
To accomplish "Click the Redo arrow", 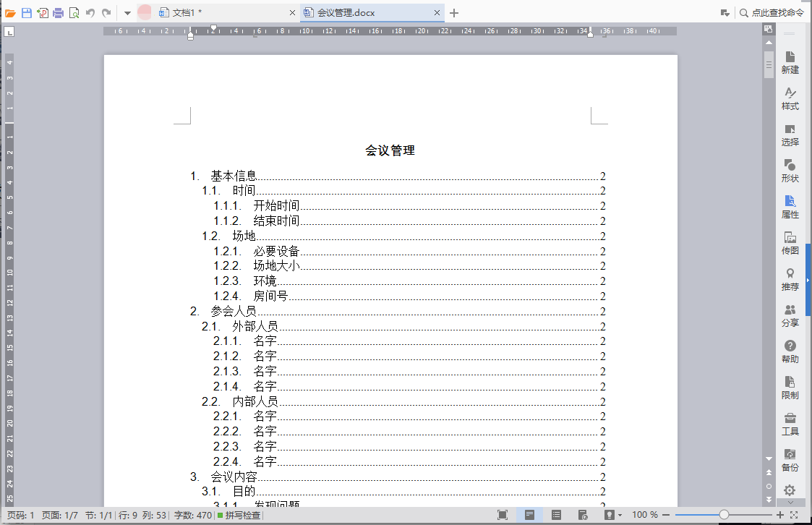I will [106, 13].
